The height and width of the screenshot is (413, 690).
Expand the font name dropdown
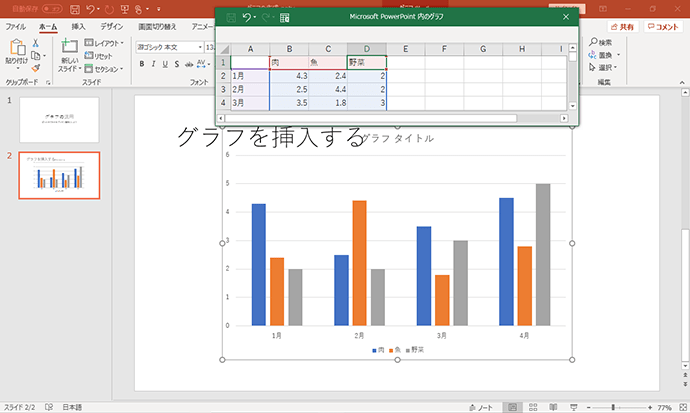[x=200, y=47]
